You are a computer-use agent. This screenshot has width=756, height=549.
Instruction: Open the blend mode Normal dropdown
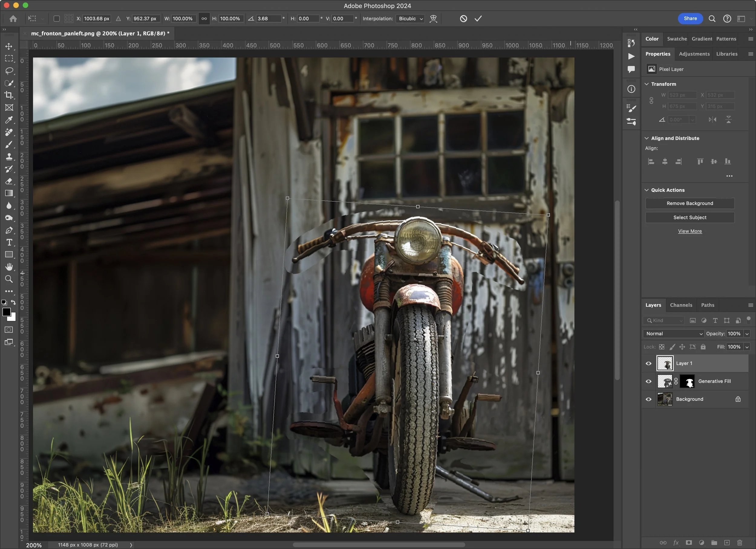[673, 334]
